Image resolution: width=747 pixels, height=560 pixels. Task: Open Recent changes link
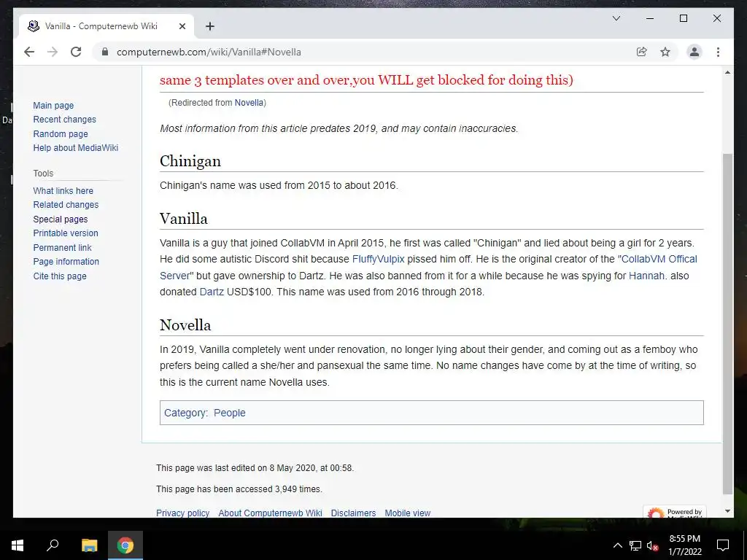point(64,120)
